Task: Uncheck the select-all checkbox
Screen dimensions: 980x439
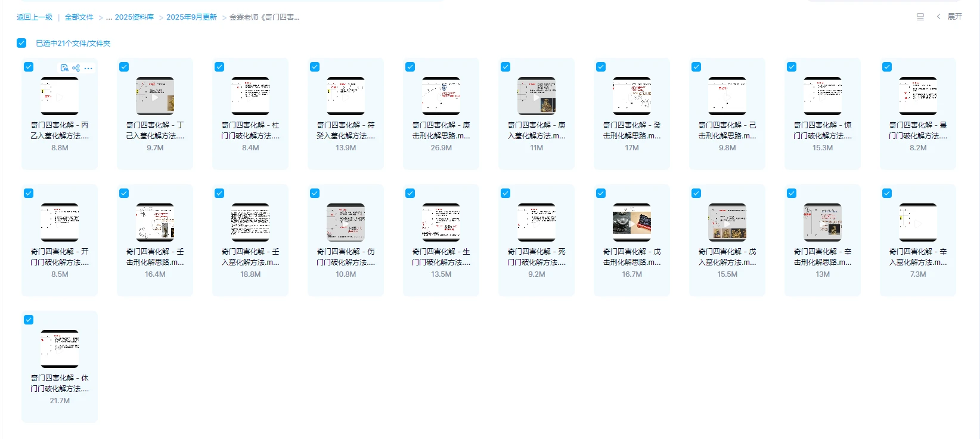Action: pos(21,43)
